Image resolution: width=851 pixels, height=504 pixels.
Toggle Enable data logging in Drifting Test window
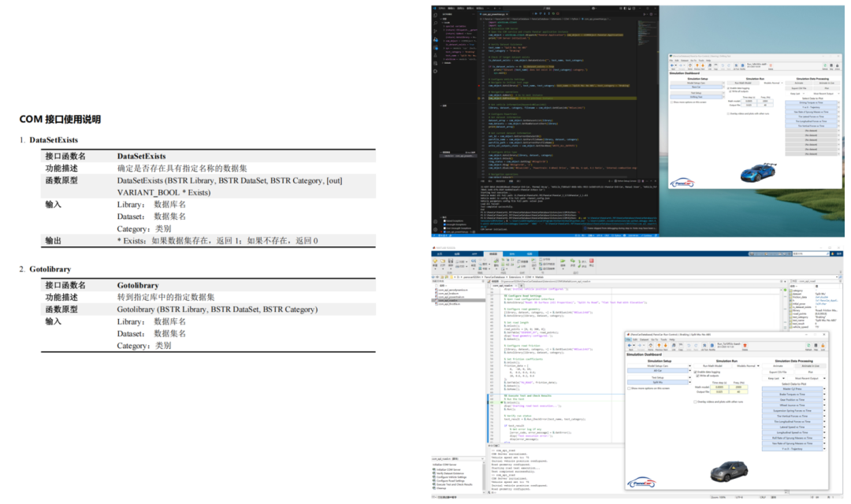tap(728, 88)
